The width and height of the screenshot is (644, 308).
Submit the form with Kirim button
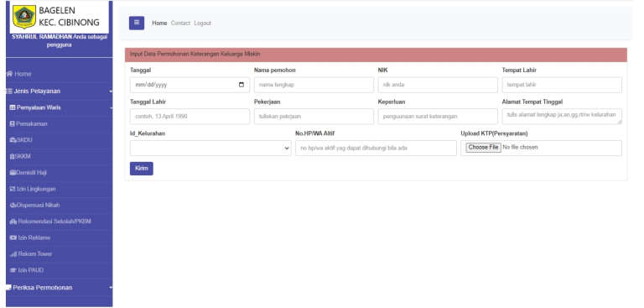pyautogui.click(x=141, y=169)
